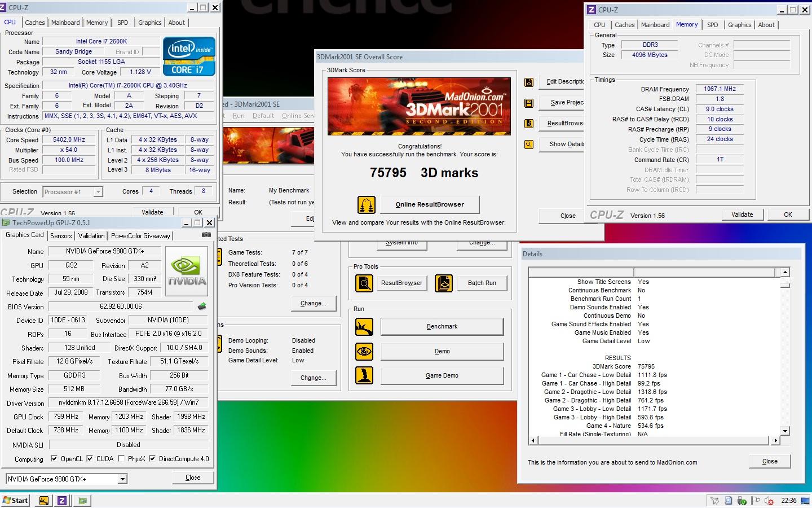Open the Processor #1 selection dropdown
The width and height of the screenshot is (812, 508).
point(98,192)
